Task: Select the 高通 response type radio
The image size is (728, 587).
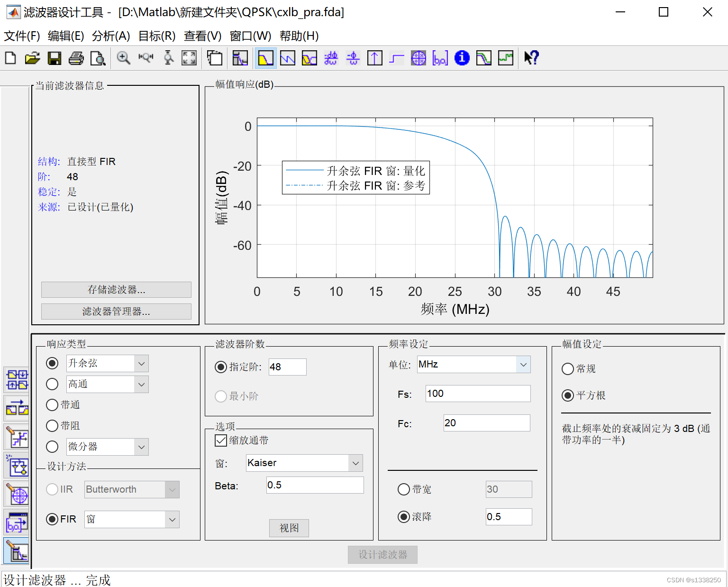Action: (52, 384)
